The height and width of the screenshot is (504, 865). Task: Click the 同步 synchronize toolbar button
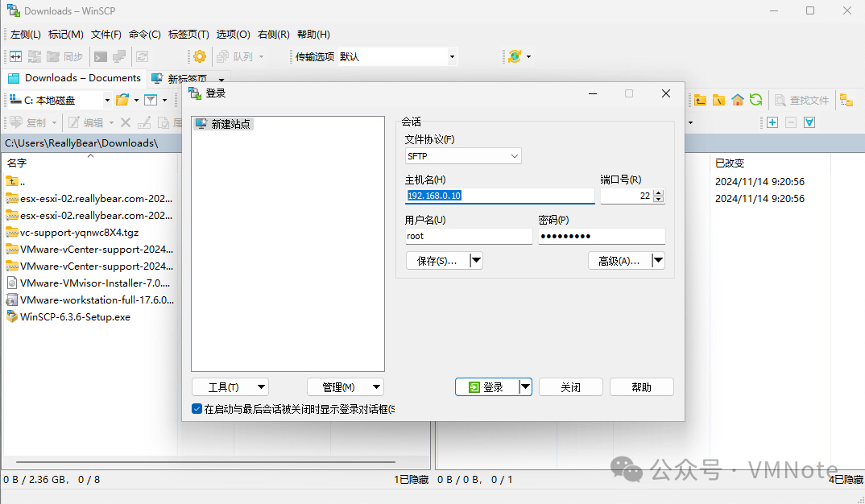pyautogui.click(x=65, y=56)
